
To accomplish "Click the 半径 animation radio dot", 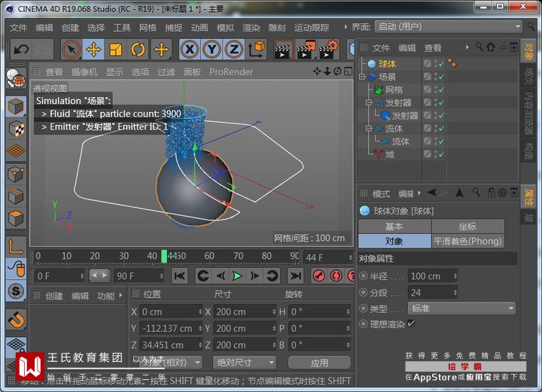I will (363, 276).
